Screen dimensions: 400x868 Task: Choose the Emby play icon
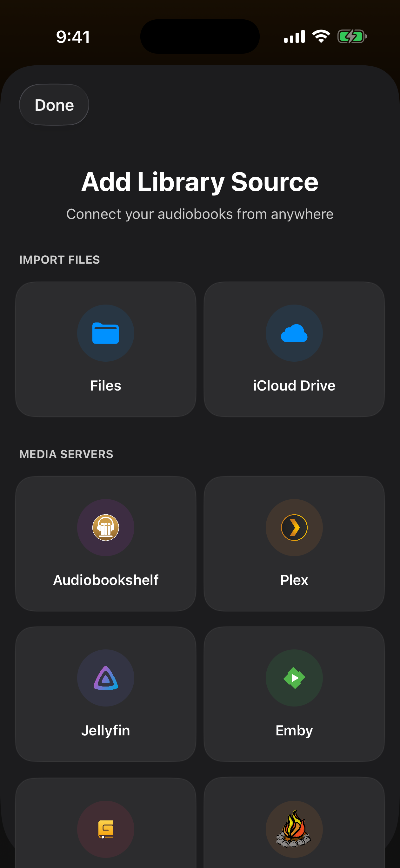[x=294, y=678]
